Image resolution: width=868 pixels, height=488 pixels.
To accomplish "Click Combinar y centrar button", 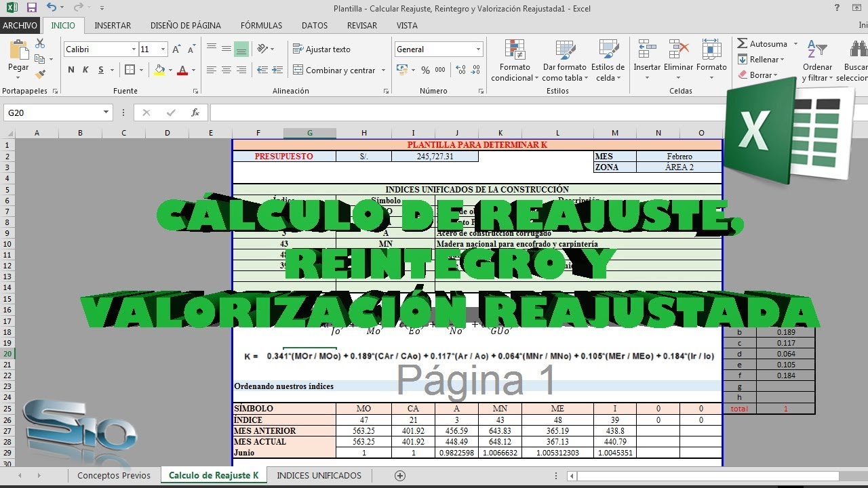I will [334, 70].
